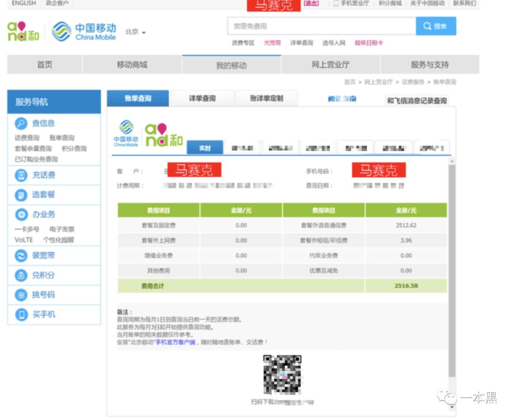The width and height of the screenshot is (514, 420).
Task: Click the 办业务 service icon
Action: point(21,214)
